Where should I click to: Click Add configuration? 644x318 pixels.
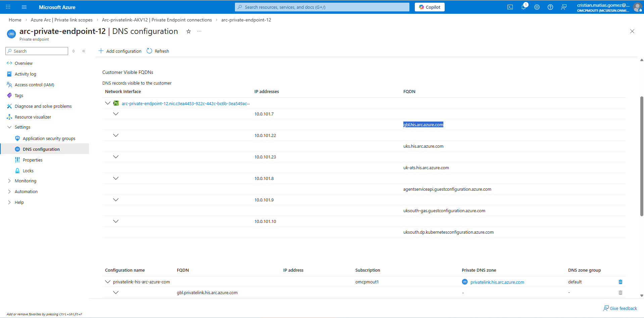point(119,51)
